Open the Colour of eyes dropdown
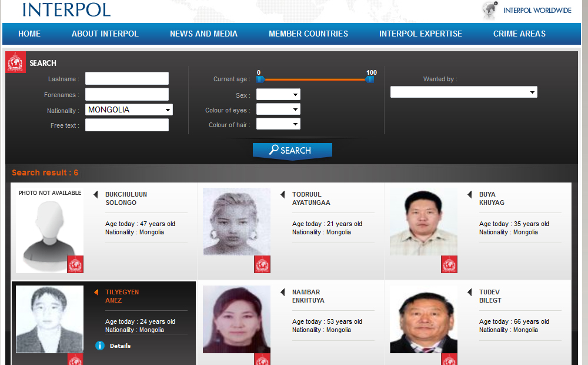This screenshot has width=588, height=365. [278, 109]
